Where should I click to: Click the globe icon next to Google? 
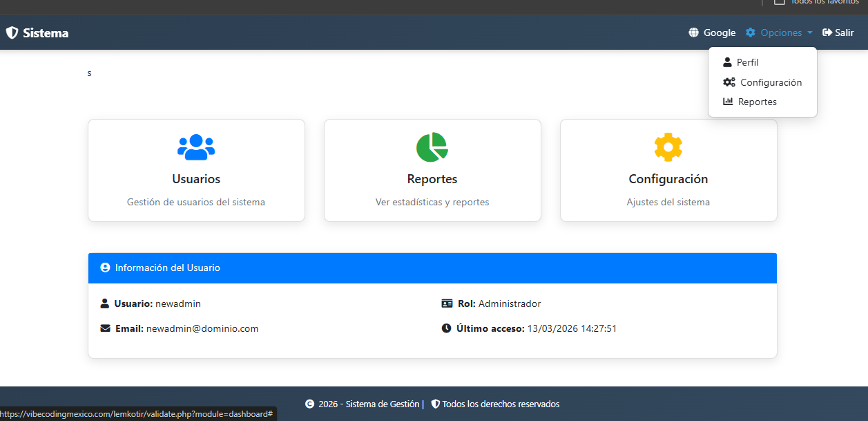693,32
